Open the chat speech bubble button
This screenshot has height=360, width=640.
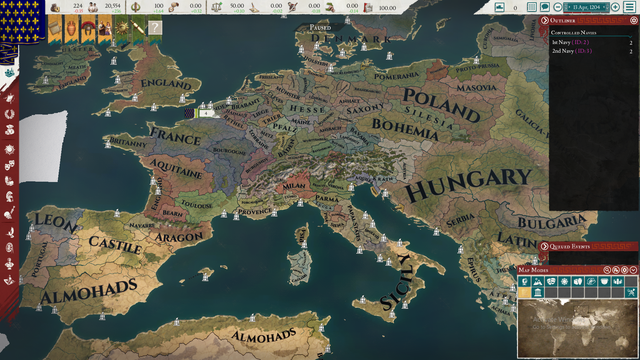pyautogui.click(x=544, y=7)
